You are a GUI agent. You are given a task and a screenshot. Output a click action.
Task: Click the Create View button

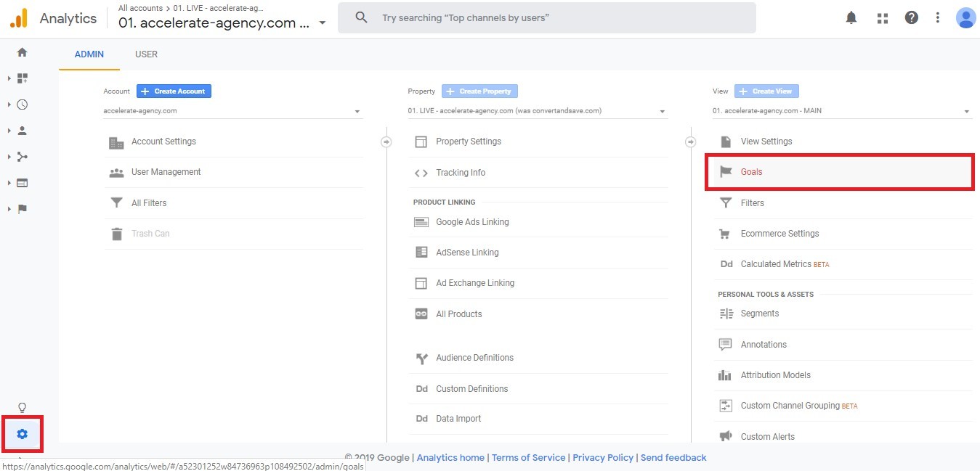tap(766, 91)
